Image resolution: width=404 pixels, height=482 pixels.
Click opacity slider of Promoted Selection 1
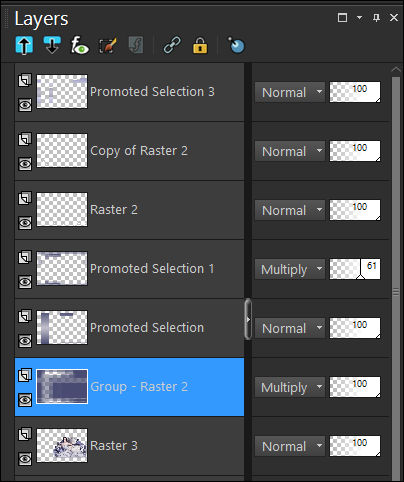355,269
